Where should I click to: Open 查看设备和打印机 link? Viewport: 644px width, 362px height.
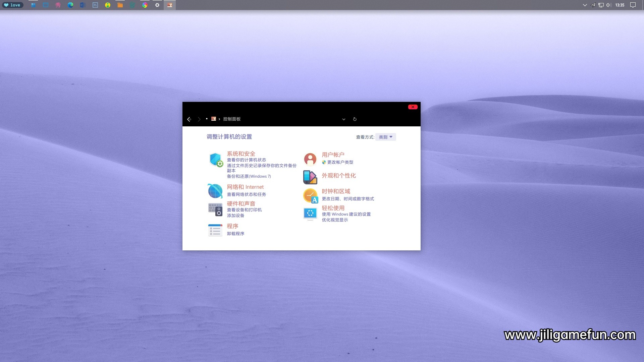click(244, 210)
